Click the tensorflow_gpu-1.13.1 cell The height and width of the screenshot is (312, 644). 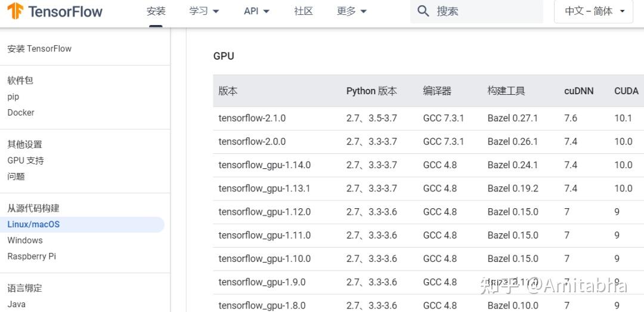coord(265,189)
